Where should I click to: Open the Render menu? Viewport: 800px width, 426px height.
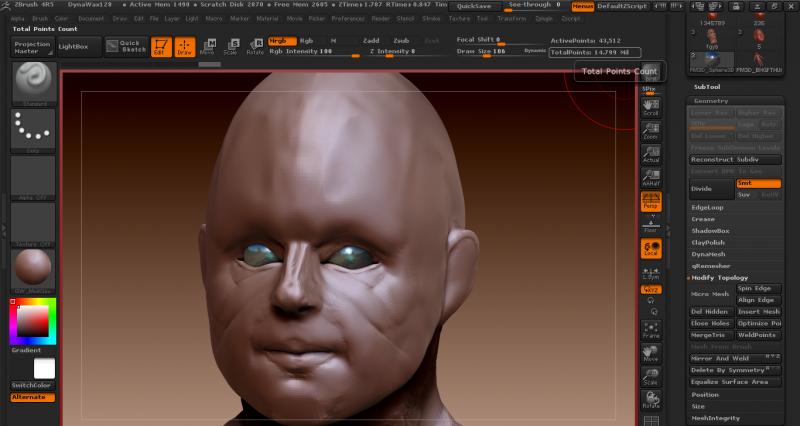[381, 18]
